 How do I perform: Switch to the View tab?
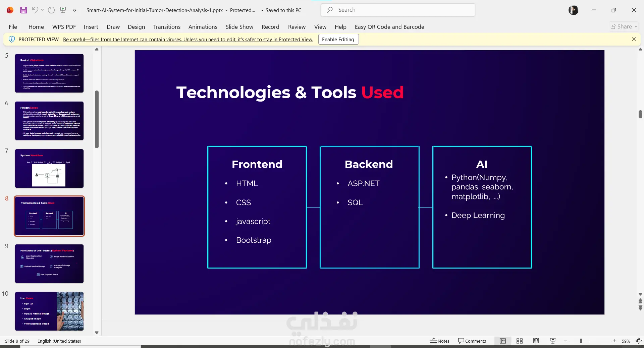320,27
